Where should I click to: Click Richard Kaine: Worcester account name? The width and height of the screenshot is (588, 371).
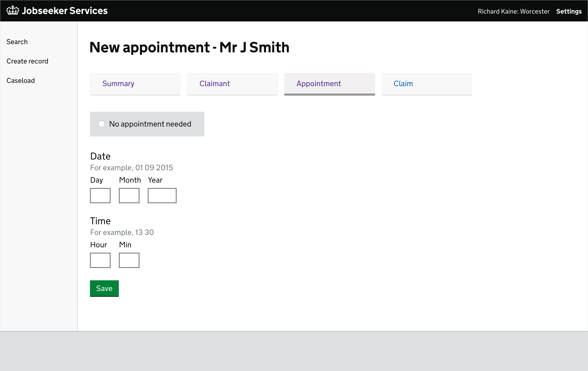click(514, 11)
